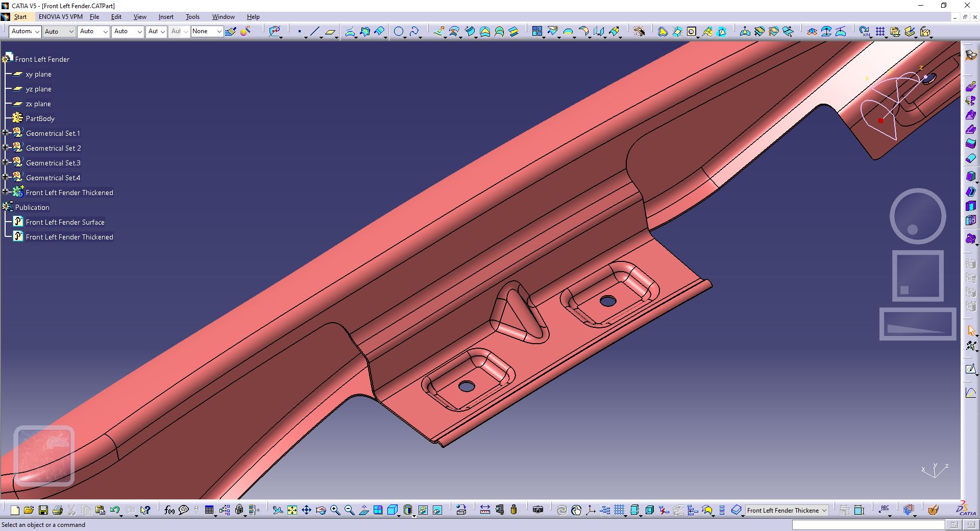Click the Save disk icon
980x531 pixels.
[x=43, y=510]
